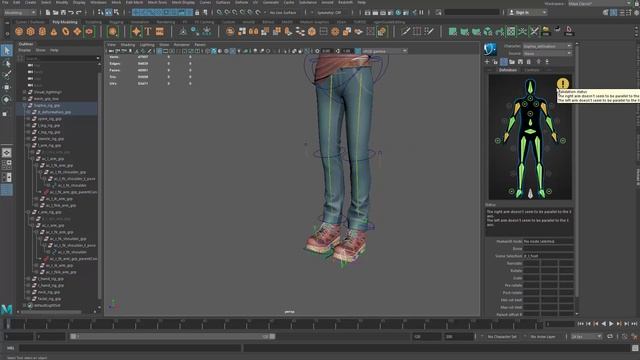Collapse the r_arm_rig_grp tree node

coord(28,212)
